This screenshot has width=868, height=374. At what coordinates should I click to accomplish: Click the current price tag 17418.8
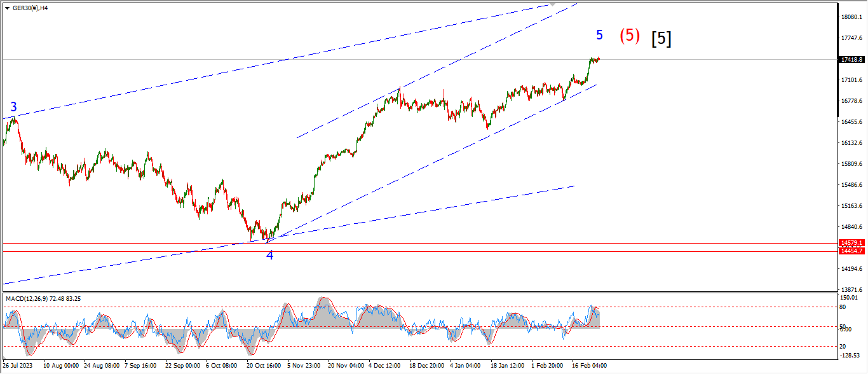[x=851, y=59]
